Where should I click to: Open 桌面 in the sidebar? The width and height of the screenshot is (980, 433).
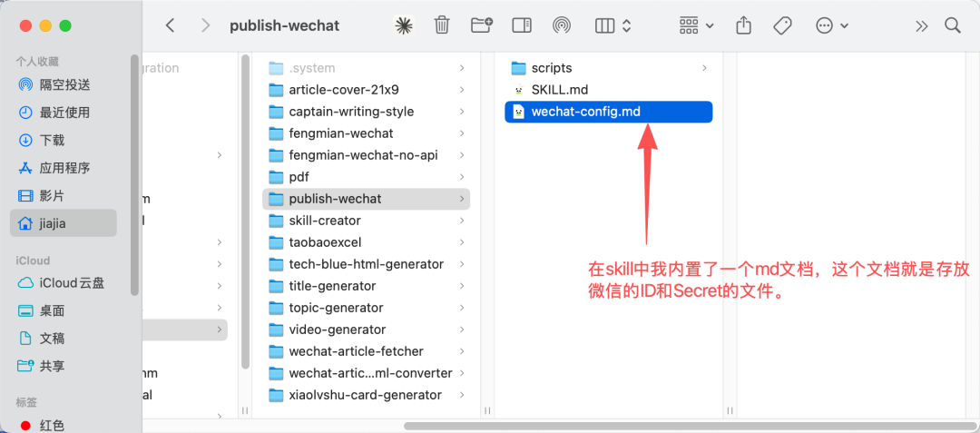tap(41, 310)
